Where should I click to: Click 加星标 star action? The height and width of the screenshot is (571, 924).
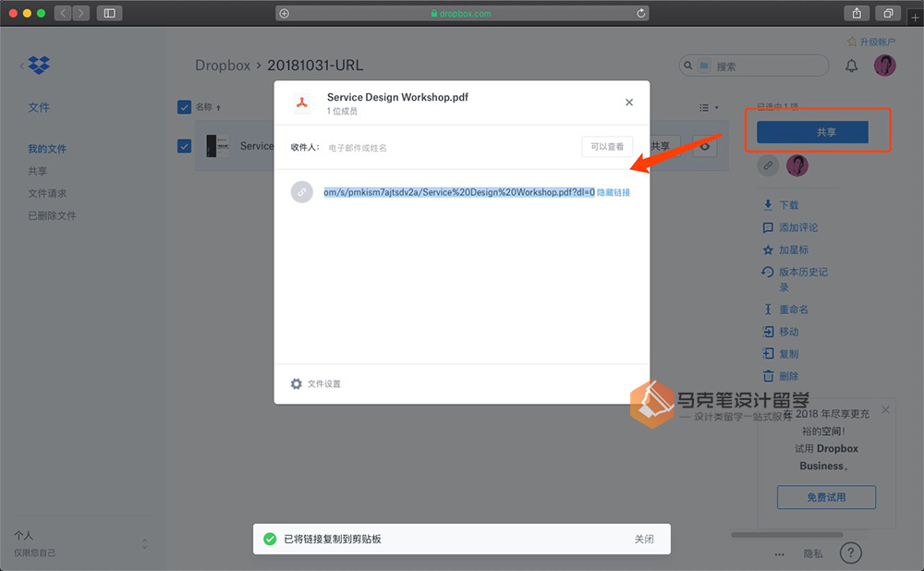pos(785,249)
